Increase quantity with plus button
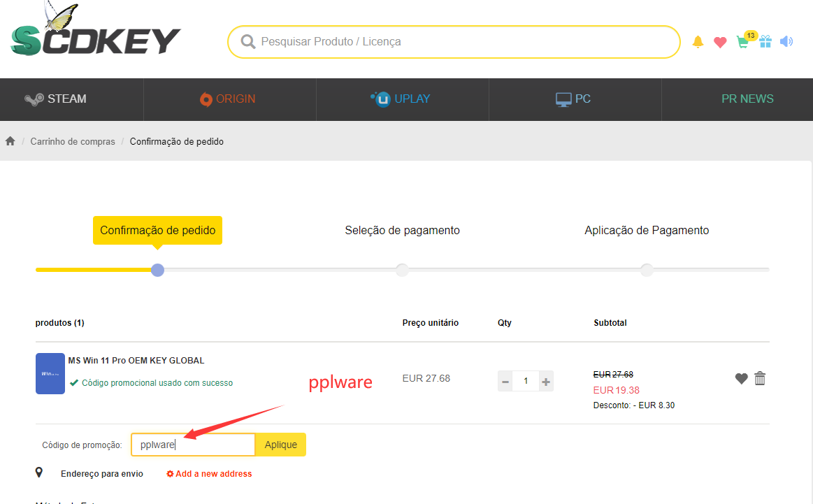The image size is (813, 504). click(546, 381)
